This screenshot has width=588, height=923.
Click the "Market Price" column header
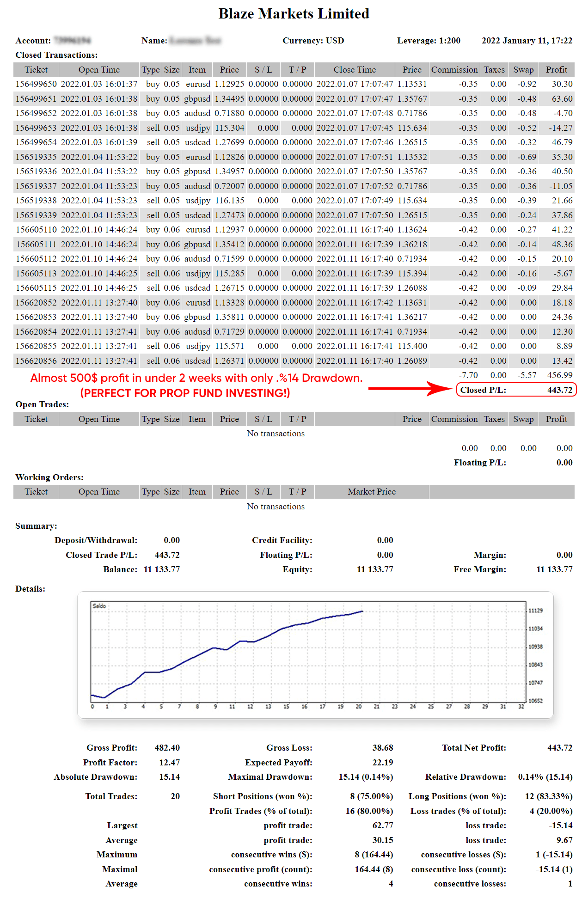[372, 492]
